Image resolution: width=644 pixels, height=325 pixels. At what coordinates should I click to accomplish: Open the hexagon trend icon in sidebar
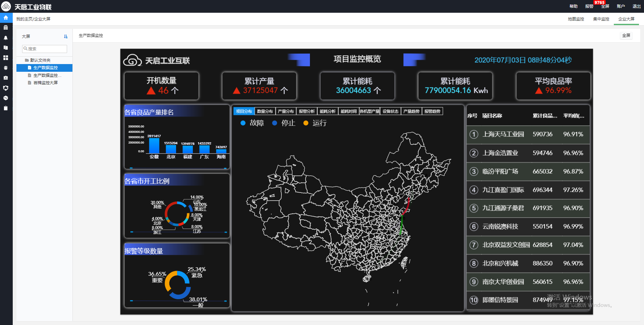click(x=6, y=98)
